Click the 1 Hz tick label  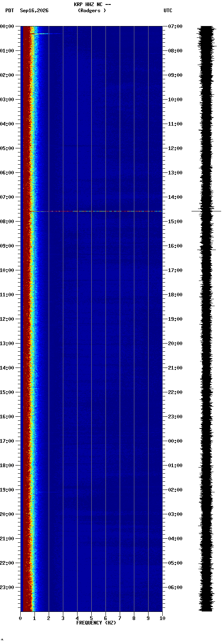click(34, 619)
